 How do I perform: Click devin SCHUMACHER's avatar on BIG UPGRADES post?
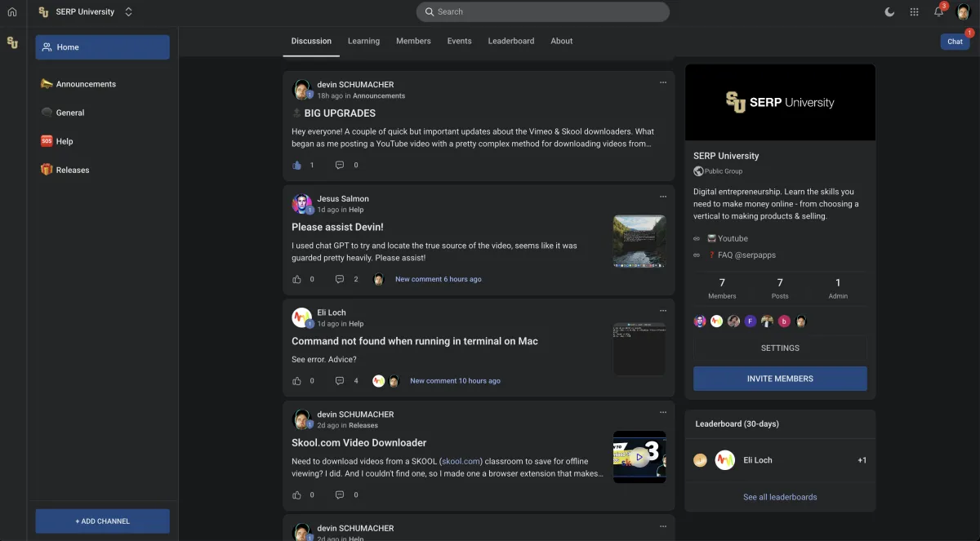[301, 88]
